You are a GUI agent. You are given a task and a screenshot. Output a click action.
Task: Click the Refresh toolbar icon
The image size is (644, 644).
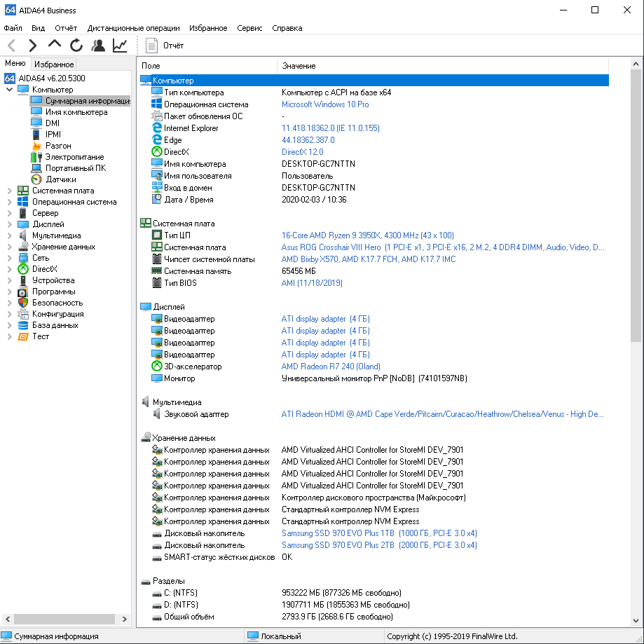(76, 45)
